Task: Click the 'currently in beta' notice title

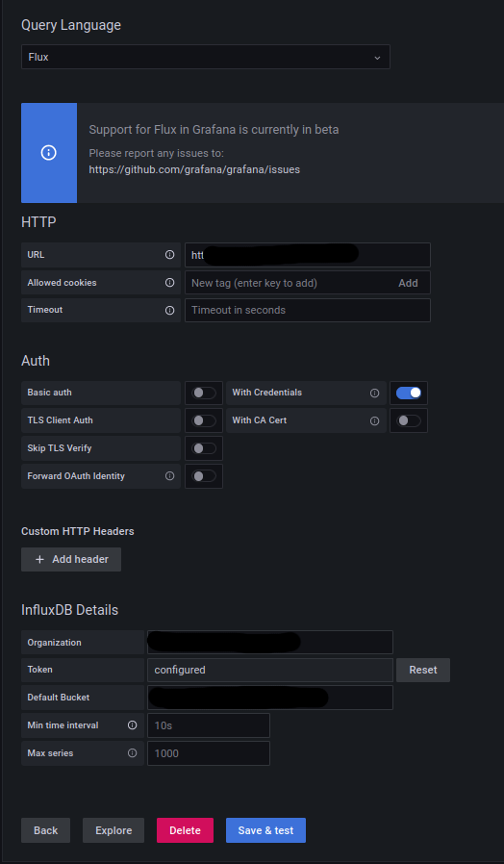Action: click(214, 130)
